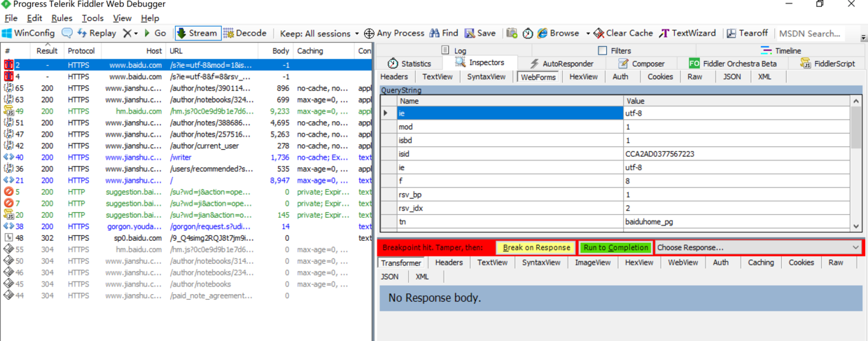Click the blocked icon of session 5

click(8, 192)
